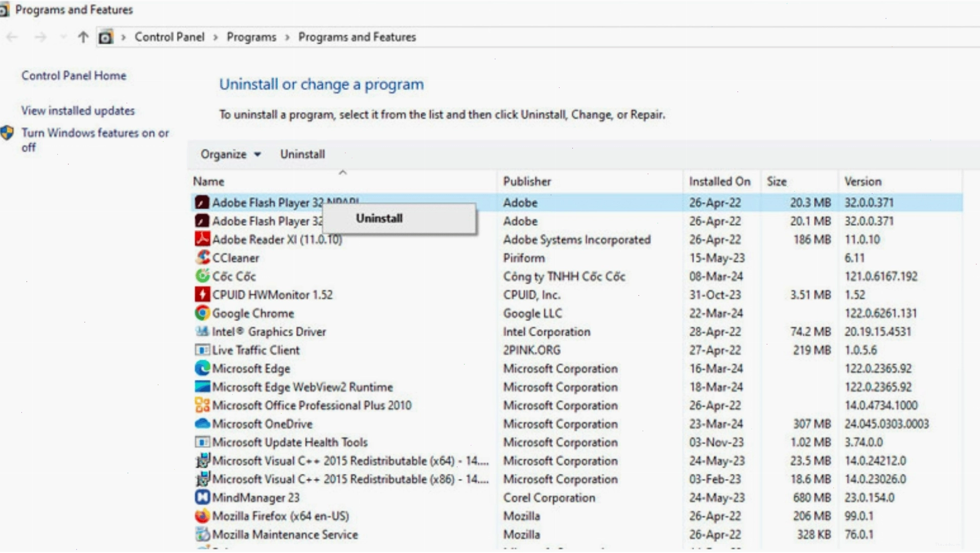
Task: Select the CCleaner row name
Action: [x=236, y=258]
